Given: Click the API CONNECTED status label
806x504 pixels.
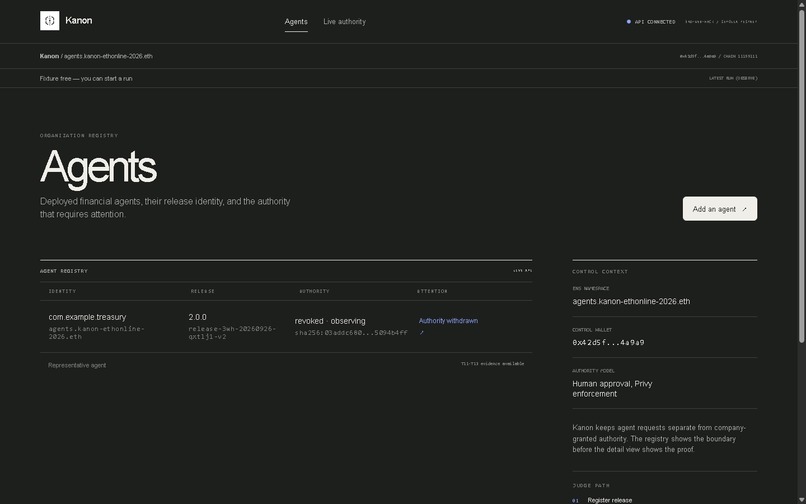Looking at the screenshot, I should click(x=655, y=22).
